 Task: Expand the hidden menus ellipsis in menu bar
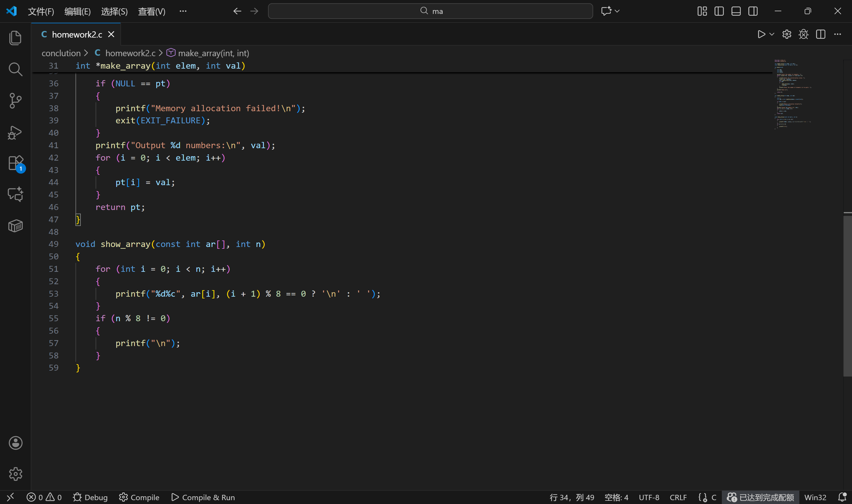click(183, 11)
